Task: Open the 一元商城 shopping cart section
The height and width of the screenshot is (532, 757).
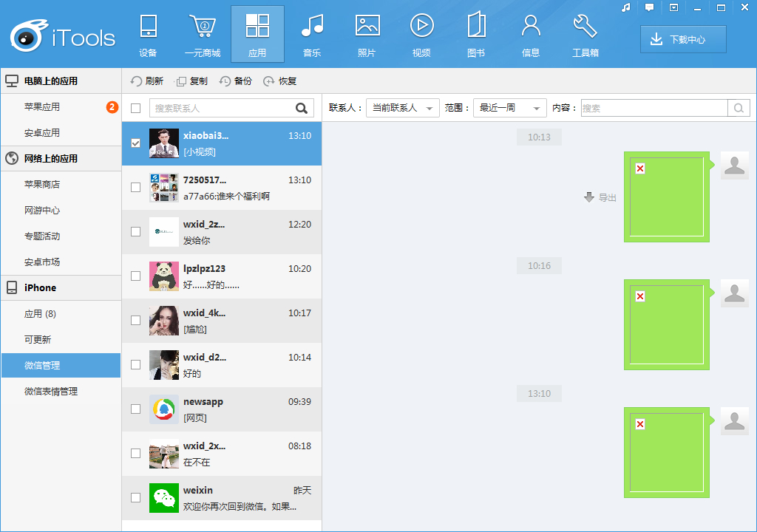Action: (203, 35)
